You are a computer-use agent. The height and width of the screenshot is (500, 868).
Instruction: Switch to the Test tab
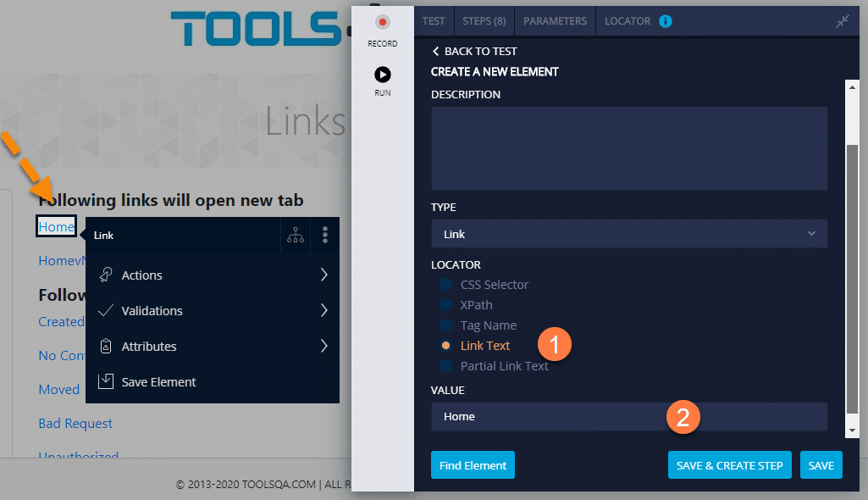(x=434, y=21)
